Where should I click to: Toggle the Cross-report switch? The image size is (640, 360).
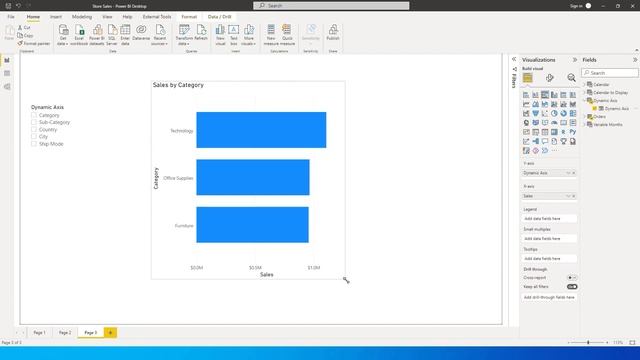point(572,278)
